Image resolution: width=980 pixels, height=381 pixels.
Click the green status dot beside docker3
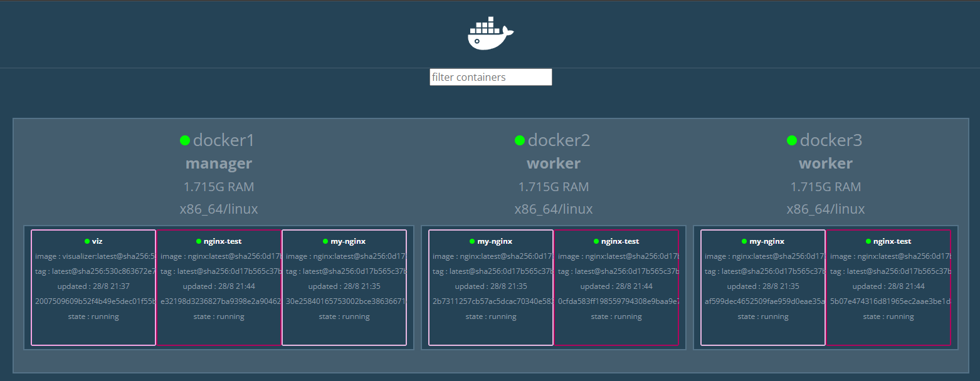click(x=792, y=140)
